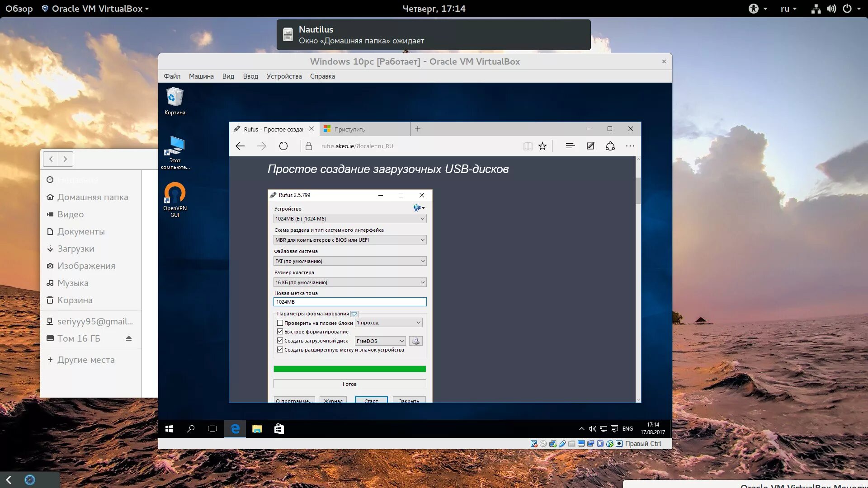
Task: Go back in the Edge browser
Action: click(x=240, y=146)
